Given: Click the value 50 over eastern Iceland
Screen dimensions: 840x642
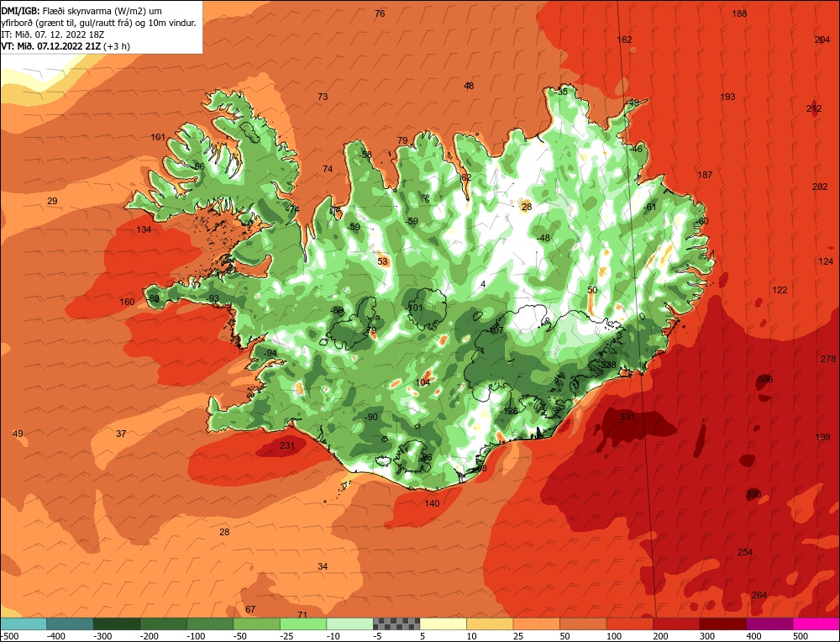Looking at the screenshot, I should coord(592,290).
